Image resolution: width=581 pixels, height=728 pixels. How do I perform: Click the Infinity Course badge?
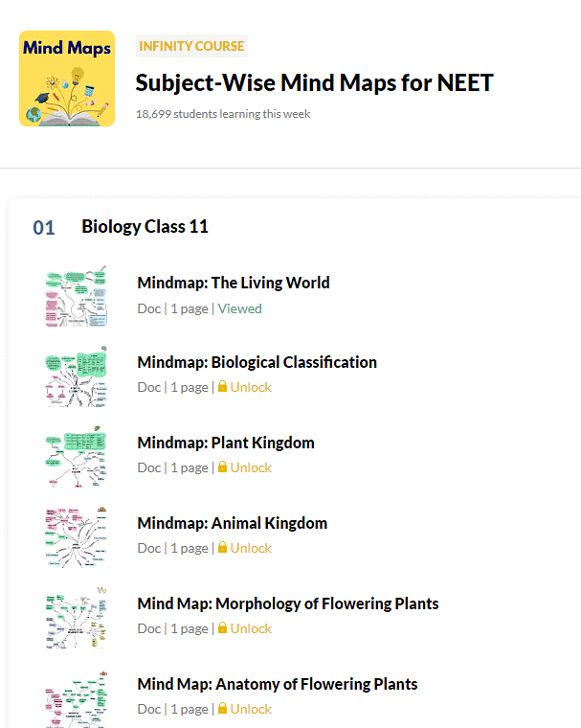click(x=192, y=46)
